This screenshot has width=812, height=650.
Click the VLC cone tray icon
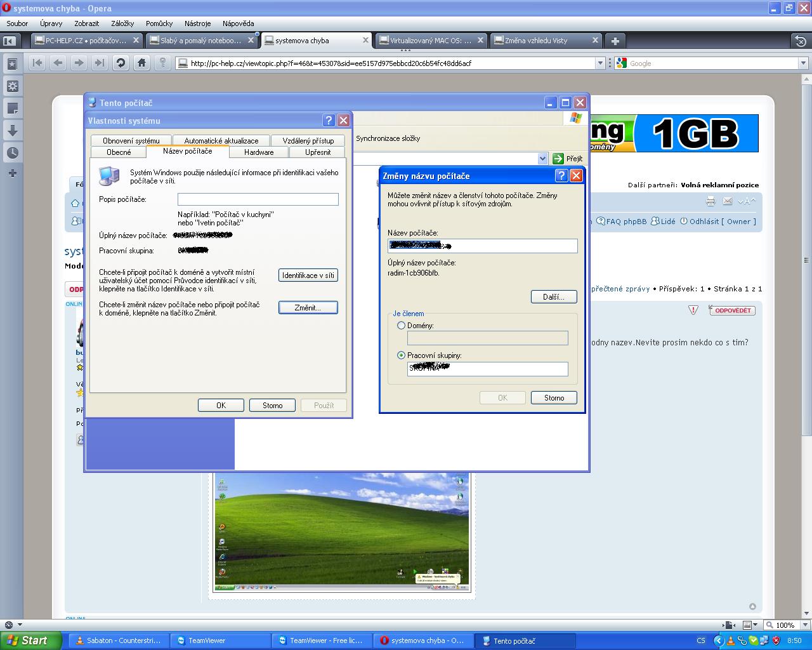pos(730,640)
